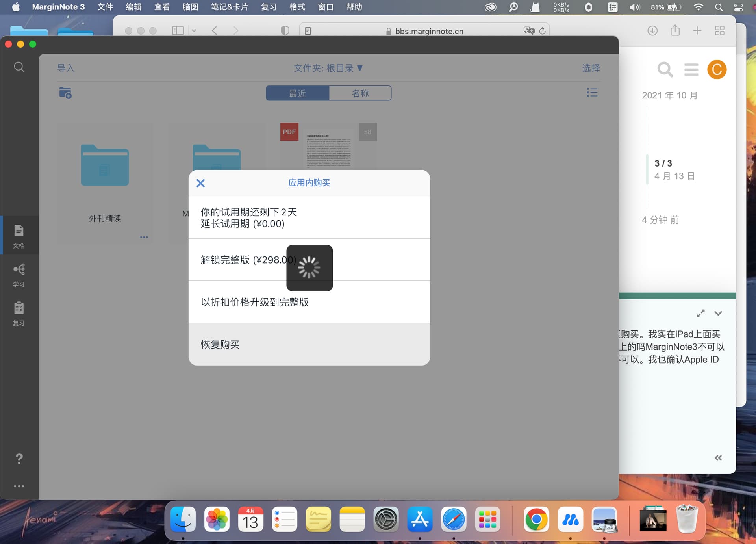The height and width of the screenshot is (544, 756).
Task: Open MarginNote sidebar search icon
Action: click(19, 67)
